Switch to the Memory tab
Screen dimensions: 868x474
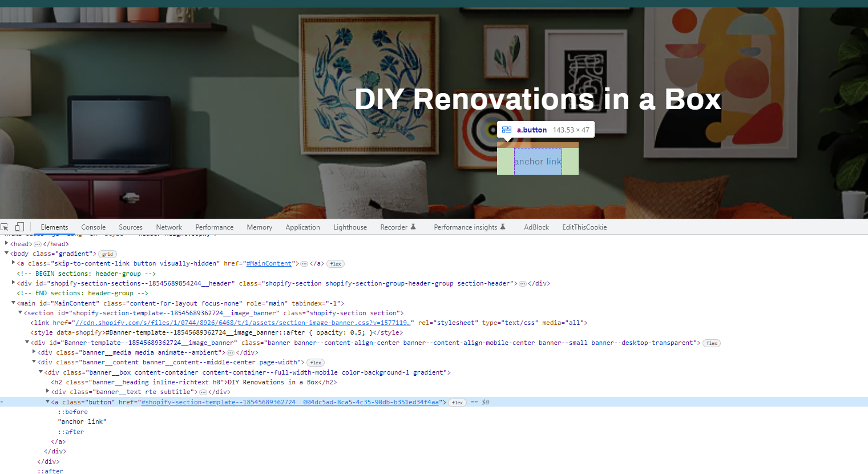[x=260, y=227]
